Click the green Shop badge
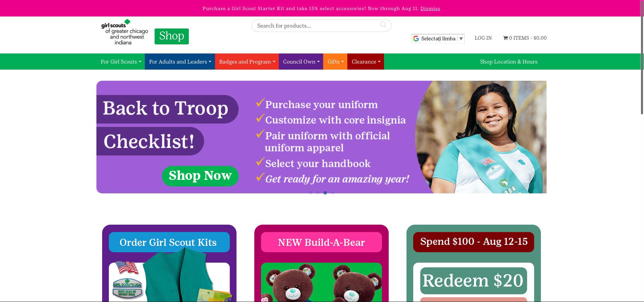Screen dimensions: 644x302 coord(172,36)
